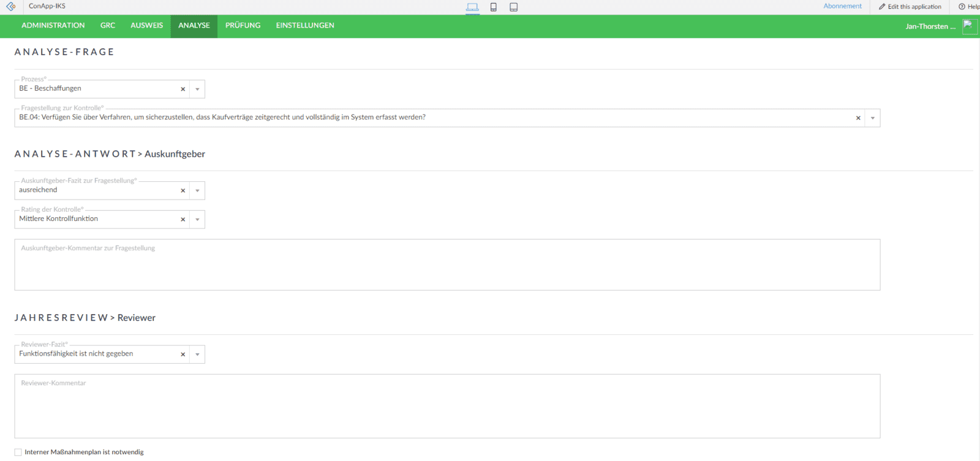Go to the ADMINISTRATION menu
Viewport: 980px width, 461px height.
[53, 26]
